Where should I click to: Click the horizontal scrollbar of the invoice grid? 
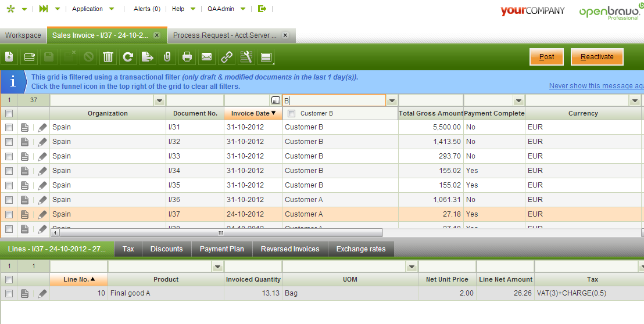[x=221, y=233]
